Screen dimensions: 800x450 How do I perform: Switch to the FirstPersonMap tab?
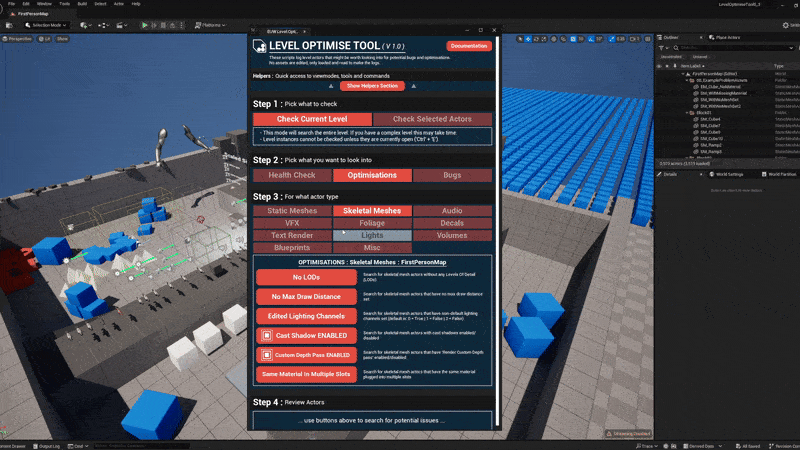(31, 14)
